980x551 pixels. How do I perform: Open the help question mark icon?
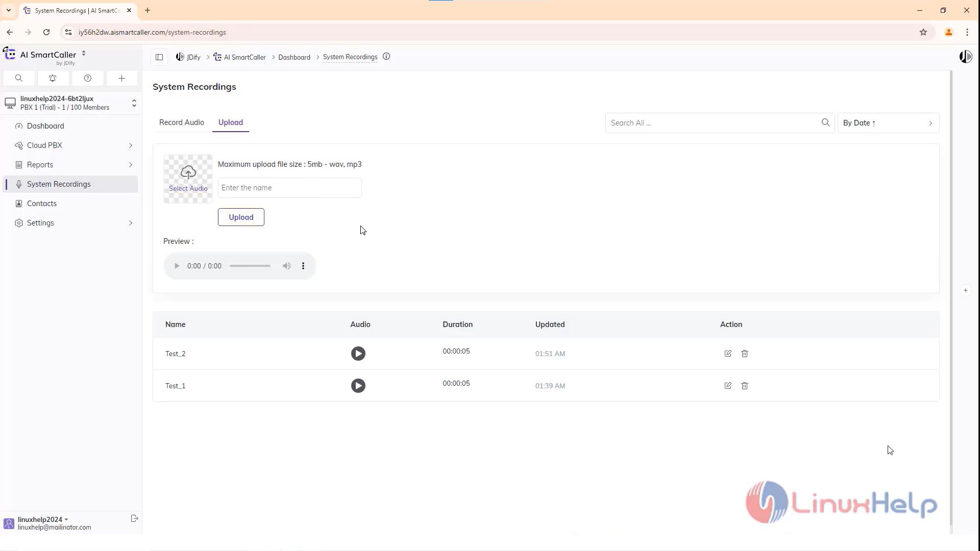pyautogui.click(x=88, y=78)
